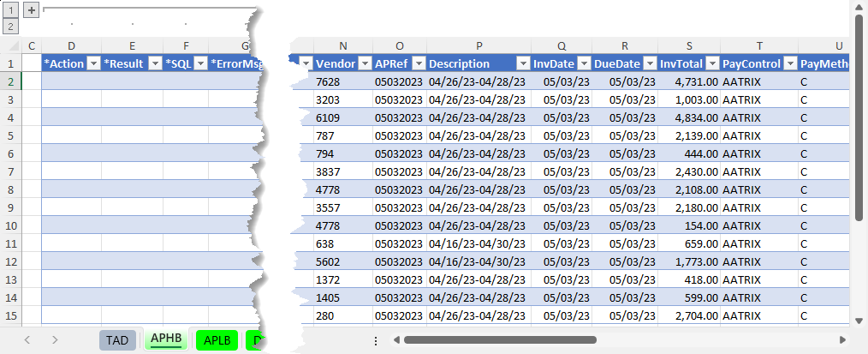The image size is (868, 354).
Task: Open the *Action column filter dropdown
Action: click(x=94, y=63)
